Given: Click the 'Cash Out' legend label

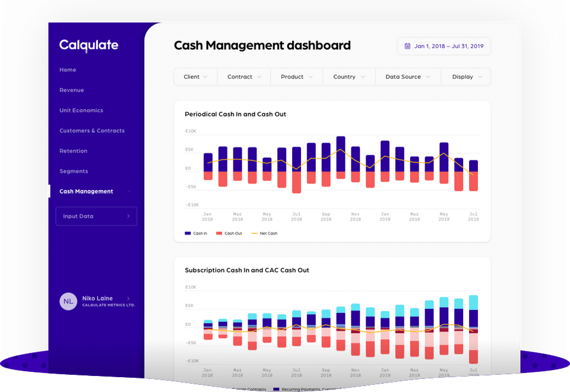Looking at the screenshot, I should (233, 233).
